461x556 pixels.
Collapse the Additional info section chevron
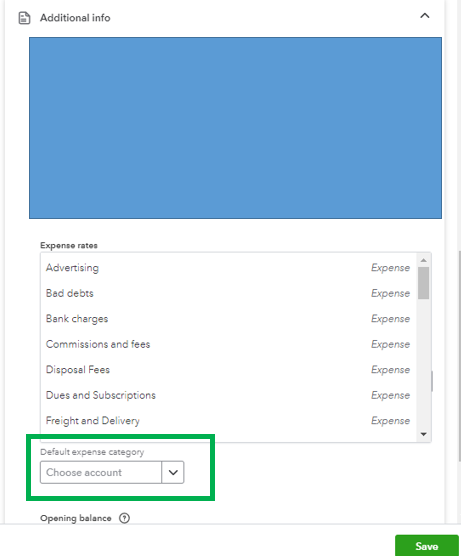coord(424,16)
